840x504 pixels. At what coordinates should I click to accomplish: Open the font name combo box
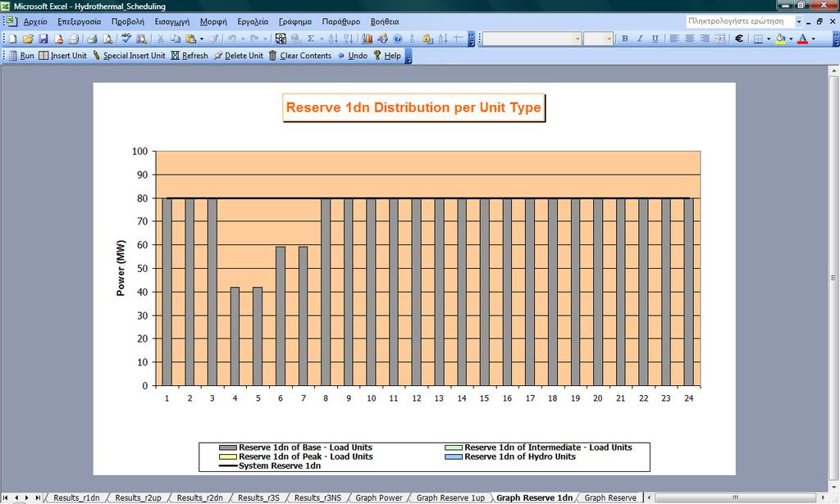click(532, 39)
